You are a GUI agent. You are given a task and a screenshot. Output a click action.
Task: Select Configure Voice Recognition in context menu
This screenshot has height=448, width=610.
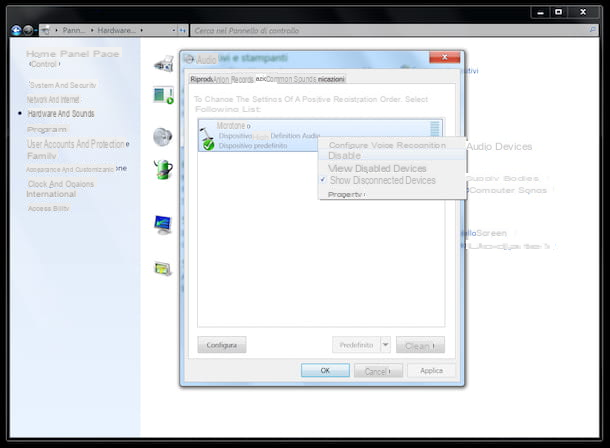(x=387, y=145)
